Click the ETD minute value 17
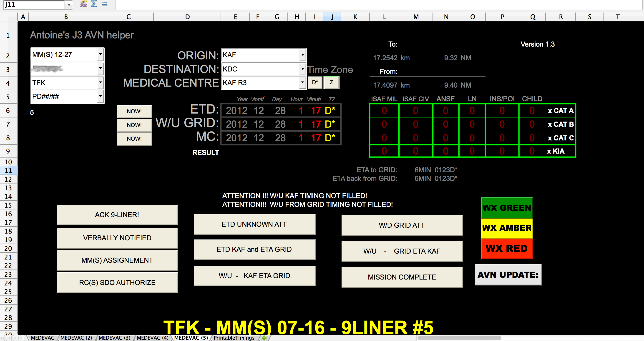 click(316, 110)
